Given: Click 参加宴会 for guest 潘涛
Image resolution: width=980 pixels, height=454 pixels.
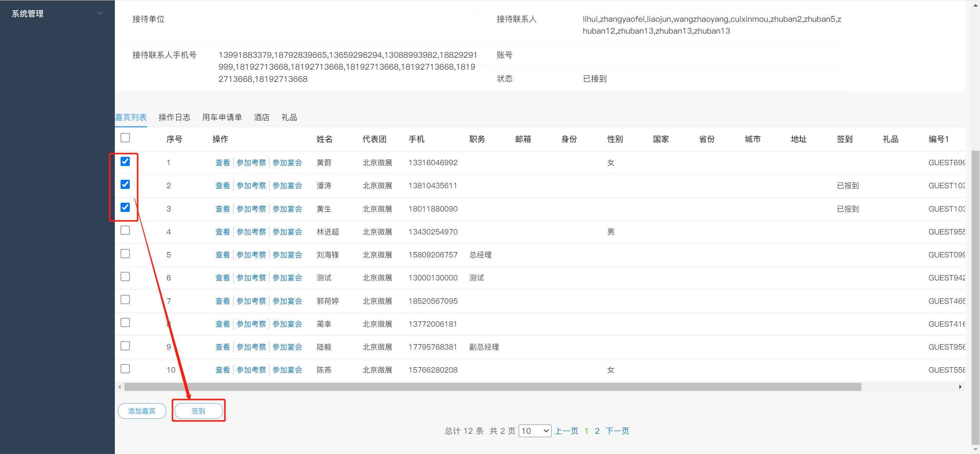Looking at the screenshot, I should click(287, 186).
